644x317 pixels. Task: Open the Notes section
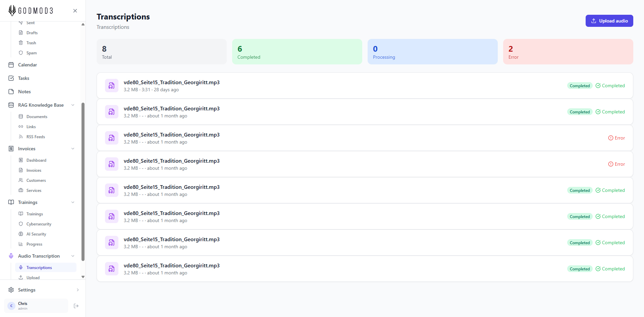(24, 92)
